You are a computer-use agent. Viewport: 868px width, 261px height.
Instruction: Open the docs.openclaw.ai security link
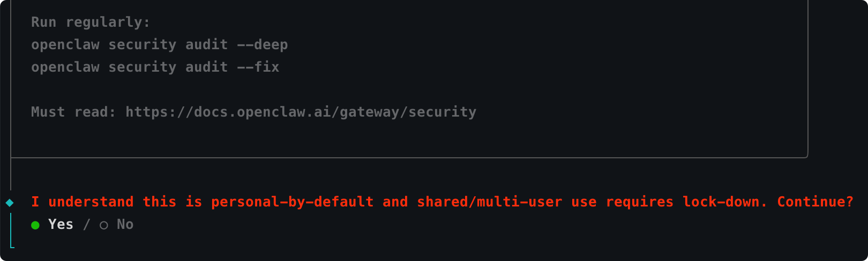pyautogui.click(x=301, y=112)
